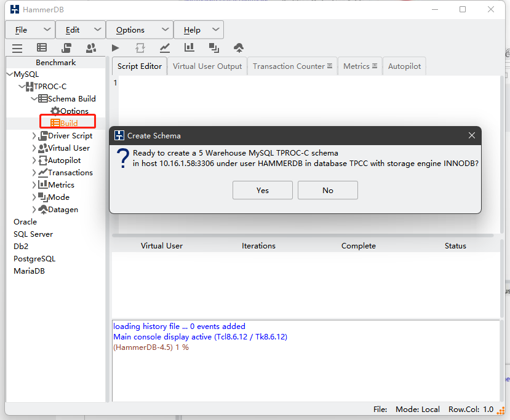Click the hamburger benchmark options toolbar icon
The image size is (510, 420).
[x=17, y=48]
